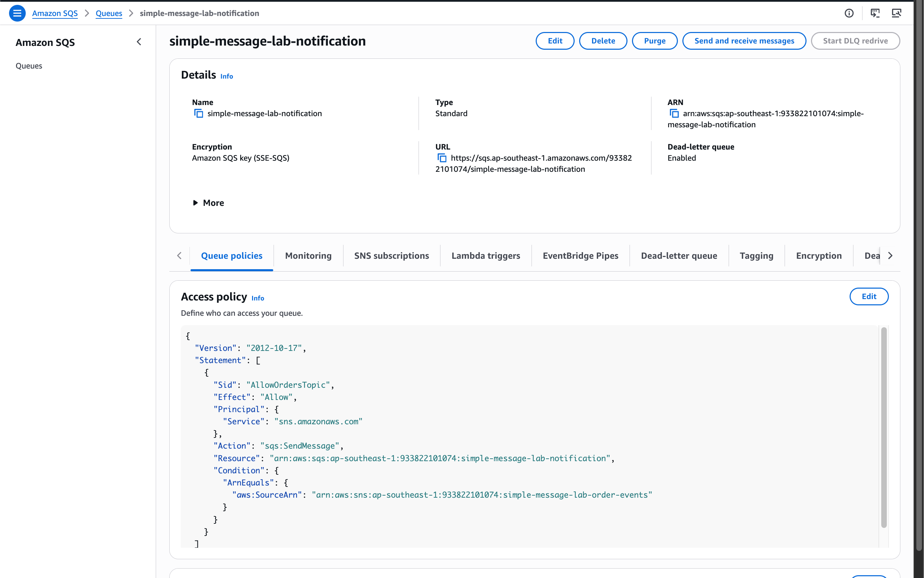Open the Lambda triggers tab

coord(486,256)
